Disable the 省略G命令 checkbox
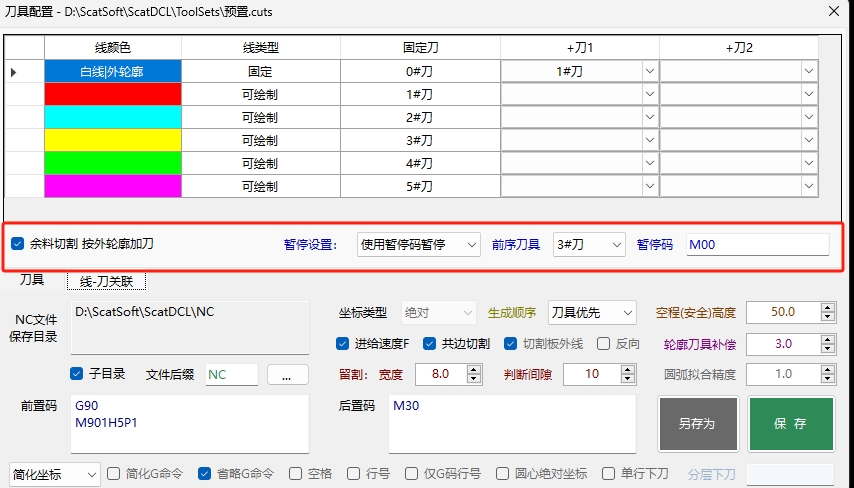Viewport: 854px width, 488px height. tap(204, 473)
